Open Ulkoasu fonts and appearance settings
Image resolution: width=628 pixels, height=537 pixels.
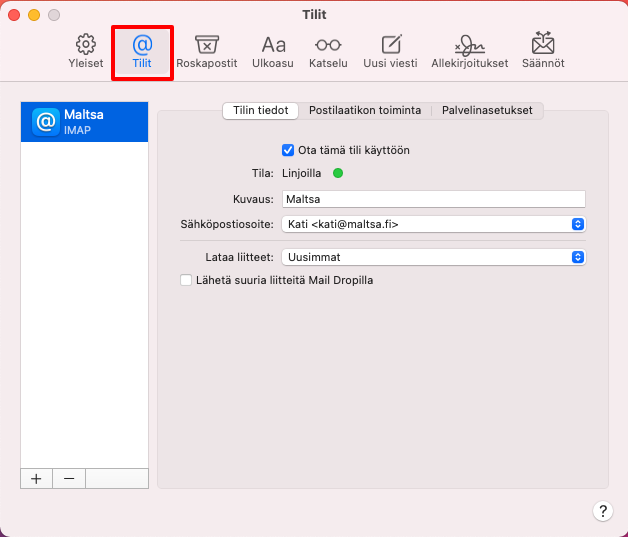click(273, 51)
